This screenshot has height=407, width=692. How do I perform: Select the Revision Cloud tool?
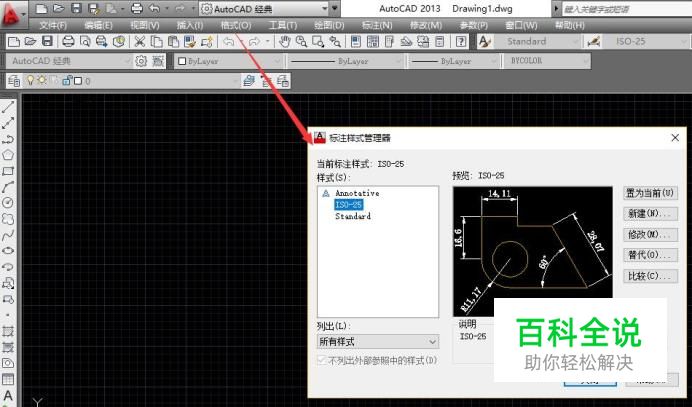coord(8,219)
